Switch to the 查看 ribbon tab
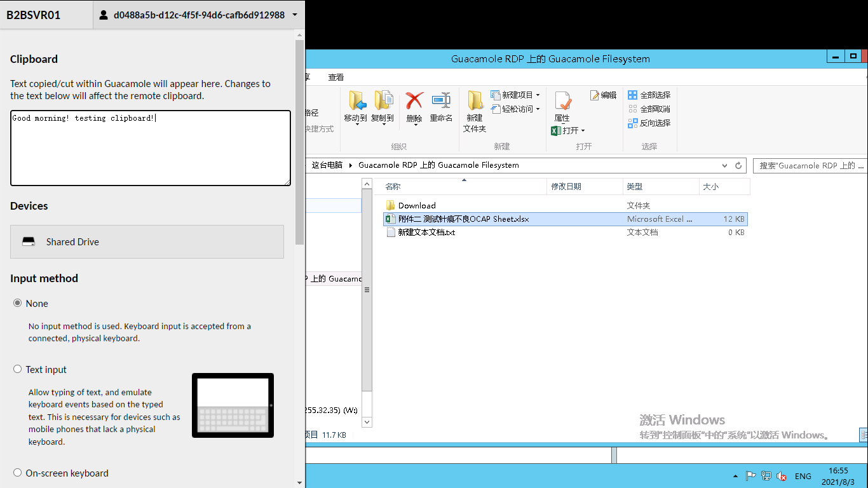Viewport: 868px width, 488px height. point(336,77)
